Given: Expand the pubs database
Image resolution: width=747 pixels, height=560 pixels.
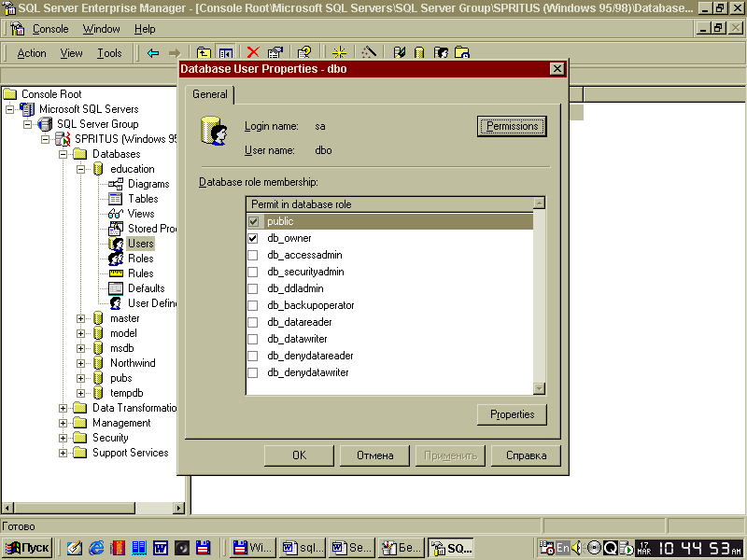Looking at the screenshot, I should coord(81,379).
